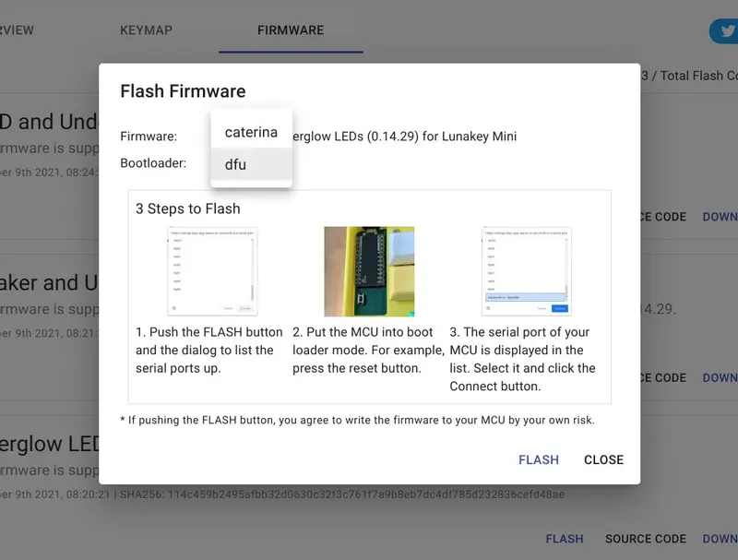Click the Twitter bird icon
Viewport: 738px width, 560px height.
point(727,31)
